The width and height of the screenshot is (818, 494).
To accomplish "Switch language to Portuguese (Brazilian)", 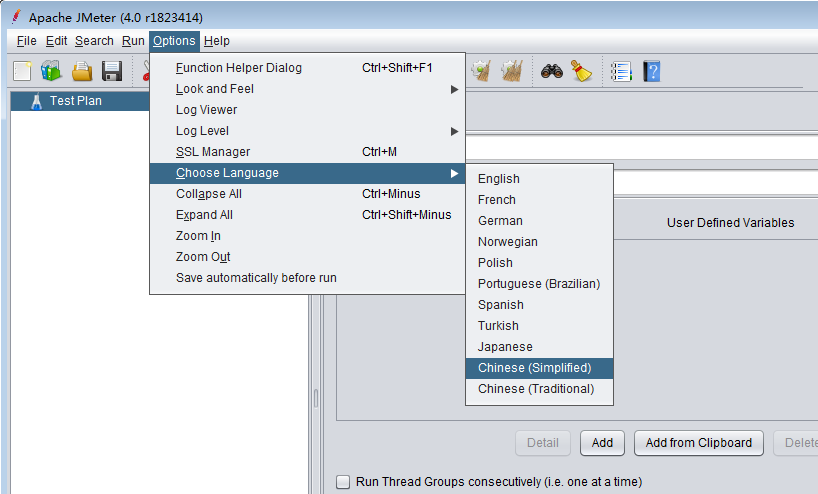I will [539, 284].
